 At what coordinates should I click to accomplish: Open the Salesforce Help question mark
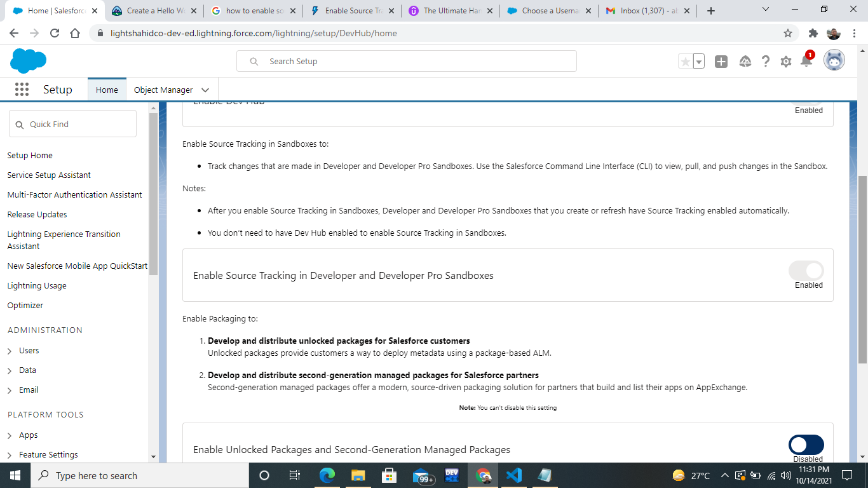click(x=766, y=62)
